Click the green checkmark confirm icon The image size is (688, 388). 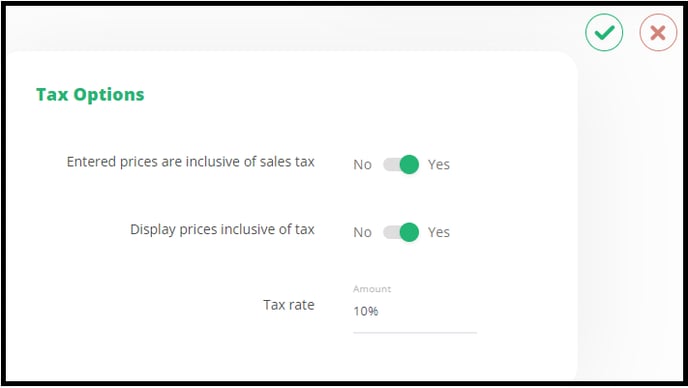(x=604, y=32)
